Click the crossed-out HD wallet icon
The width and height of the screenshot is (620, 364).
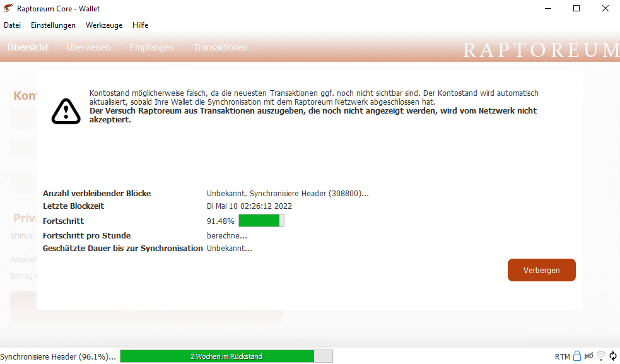point(588,356)
